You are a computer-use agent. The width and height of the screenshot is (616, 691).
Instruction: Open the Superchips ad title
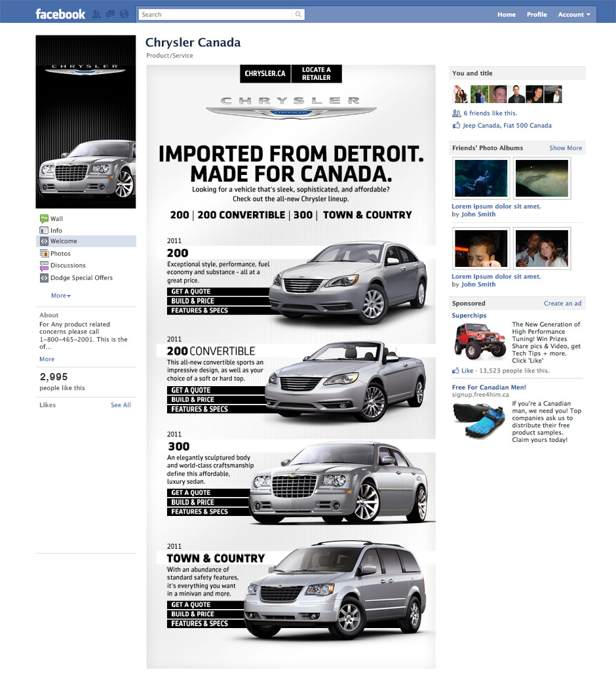469,315
